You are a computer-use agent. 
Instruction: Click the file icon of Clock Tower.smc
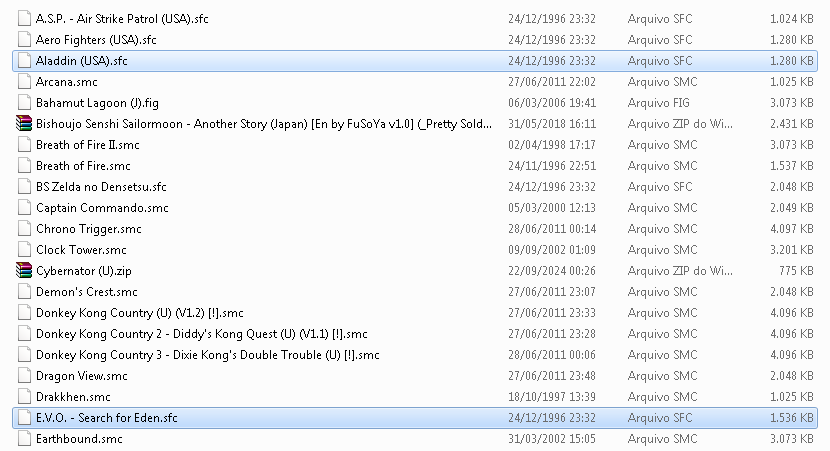click(x=24, y=250)
